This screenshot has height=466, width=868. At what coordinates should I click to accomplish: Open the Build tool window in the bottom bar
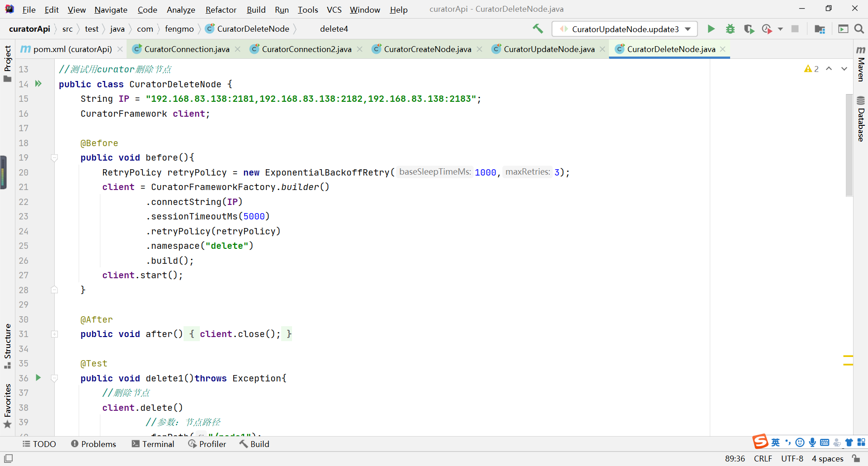(x=254, y=444)
